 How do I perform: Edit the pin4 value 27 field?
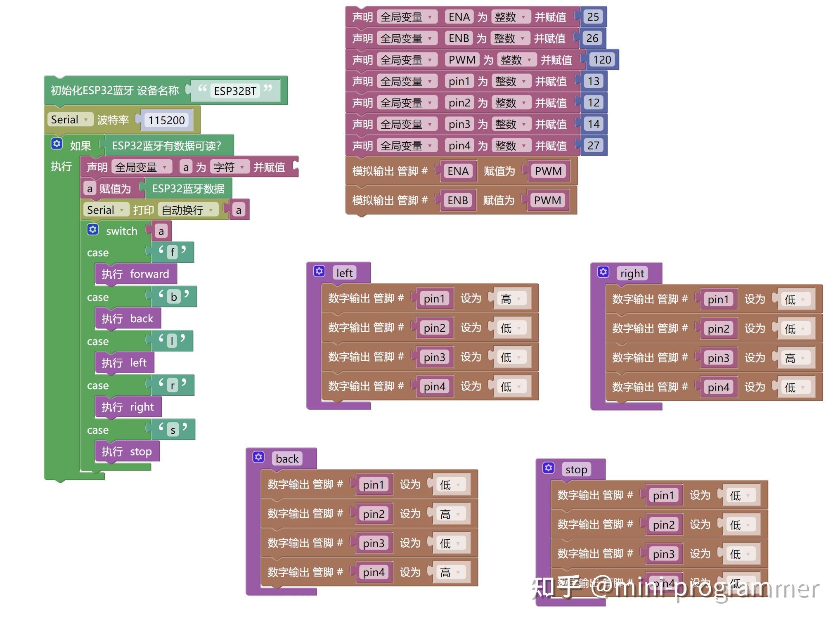(594, 146)
